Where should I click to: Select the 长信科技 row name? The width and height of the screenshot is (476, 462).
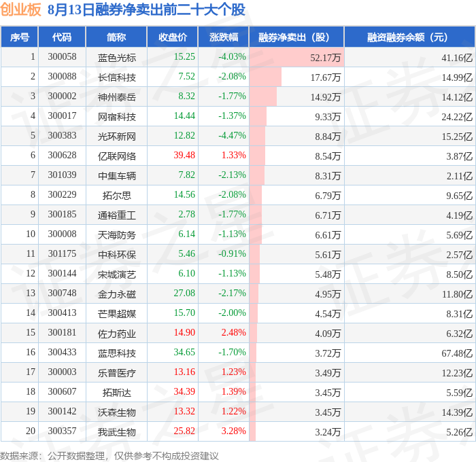(x=117, y=77)
